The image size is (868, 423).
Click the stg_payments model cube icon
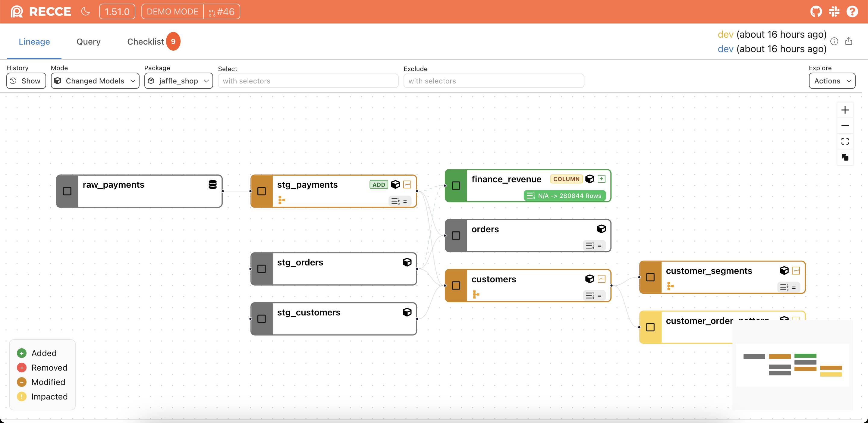(x=395, y=185)
